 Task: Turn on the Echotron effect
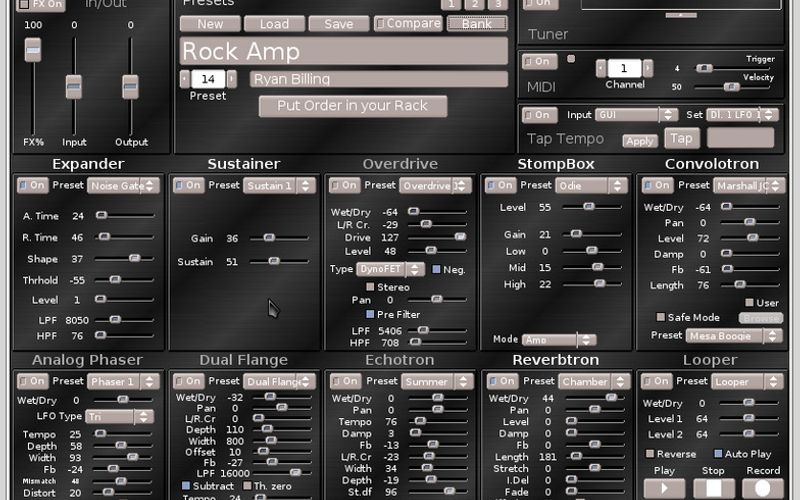345,381
